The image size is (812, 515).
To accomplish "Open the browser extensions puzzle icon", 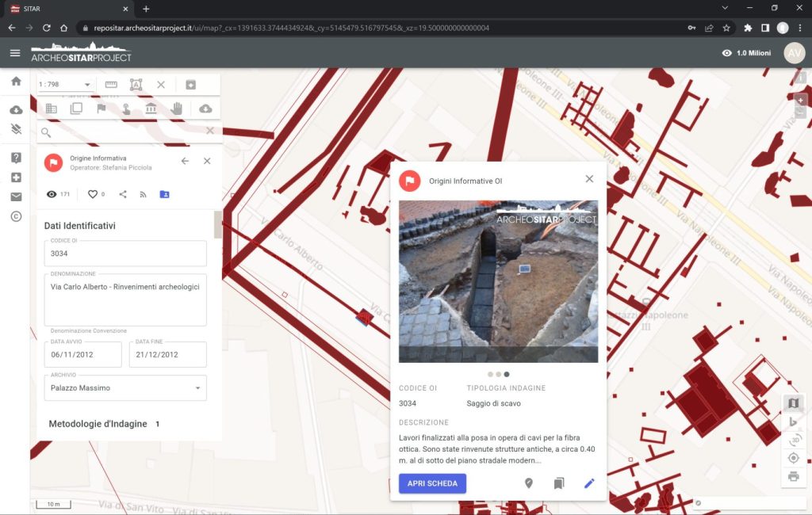I will [x=748, y=28].
